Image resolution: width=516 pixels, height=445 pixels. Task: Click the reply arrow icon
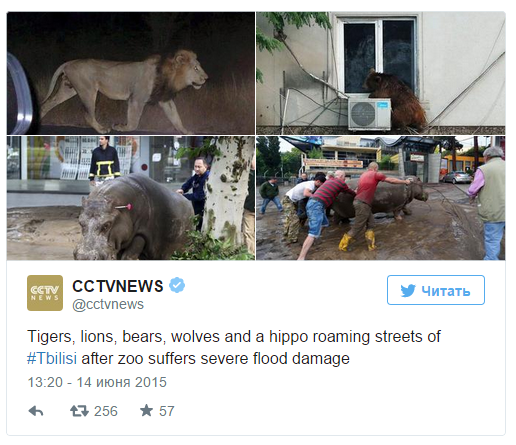tap(36, 411)
